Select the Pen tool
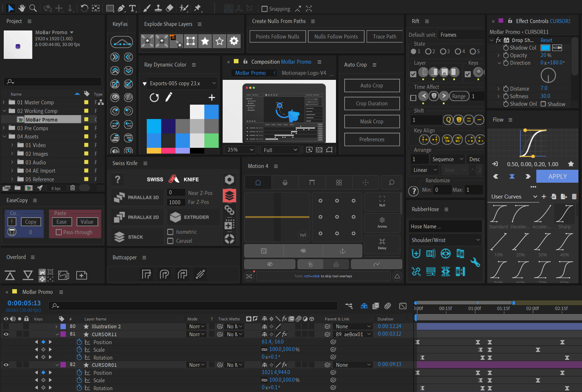The image size is (582, 392). click(121, 8)
